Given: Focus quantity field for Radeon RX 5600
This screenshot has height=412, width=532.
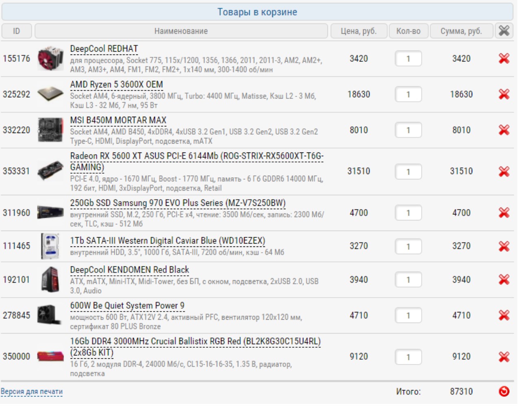Looking at the screenshot, I should (x=408, y=172).
